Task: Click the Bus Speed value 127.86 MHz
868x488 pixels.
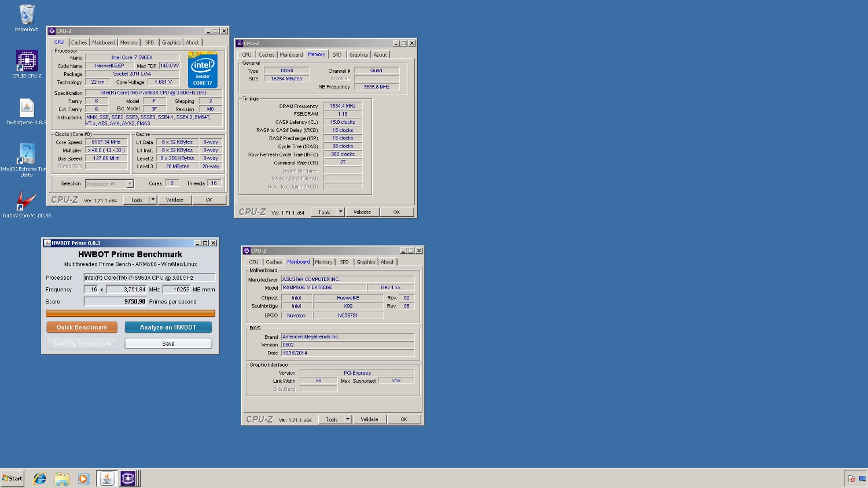Action: pyautogui.click(x=106, y=158)
